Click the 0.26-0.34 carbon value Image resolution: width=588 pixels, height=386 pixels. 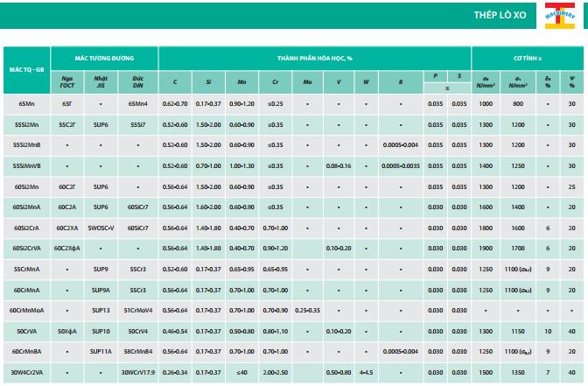pos(175,373)
